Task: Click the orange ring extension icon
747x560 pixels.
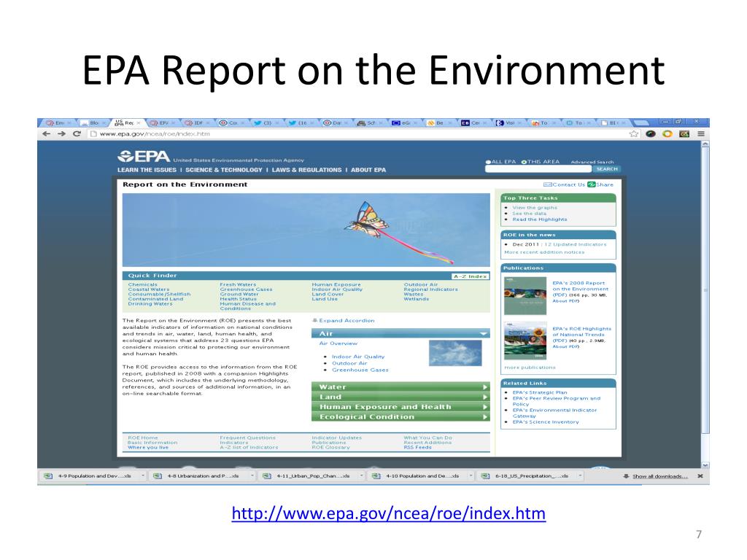Action: [667, 134]
